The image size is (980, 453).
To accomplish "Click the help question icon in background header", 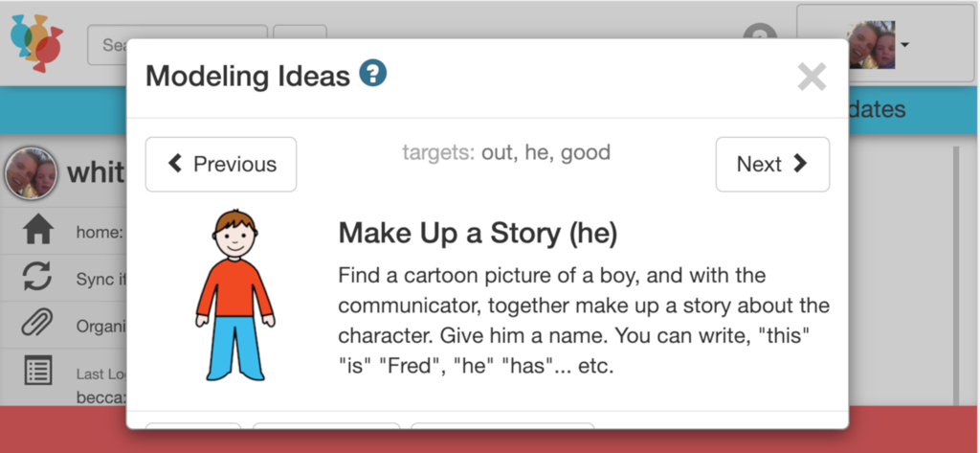I will pyautogui.click(x=760, y=32).
